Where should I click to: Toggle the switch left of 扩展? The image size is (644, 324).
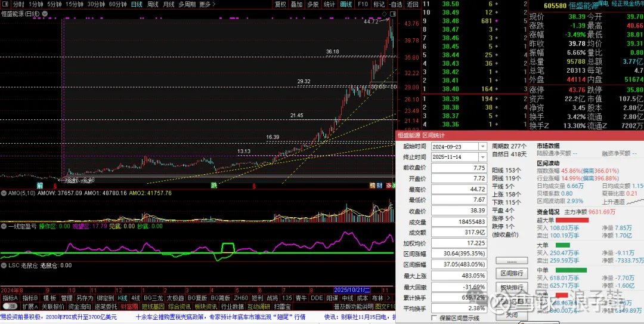click(10, 306)
